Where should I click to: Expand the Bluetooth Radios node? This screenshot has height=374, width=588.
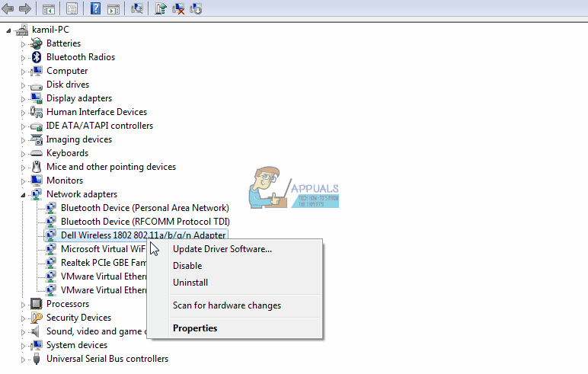click(23, 58)
